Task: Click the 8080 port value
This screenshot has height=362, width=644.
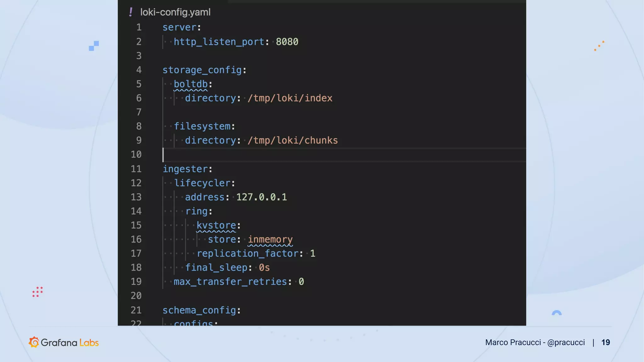Action: click(287, 42)
